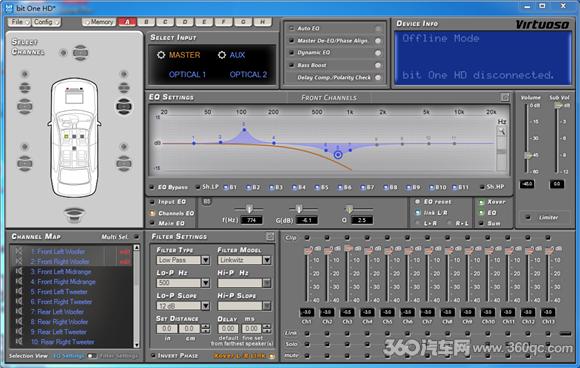580x368 pixels.
Task: Switch to memory preset A
Action: pos(127,22)
